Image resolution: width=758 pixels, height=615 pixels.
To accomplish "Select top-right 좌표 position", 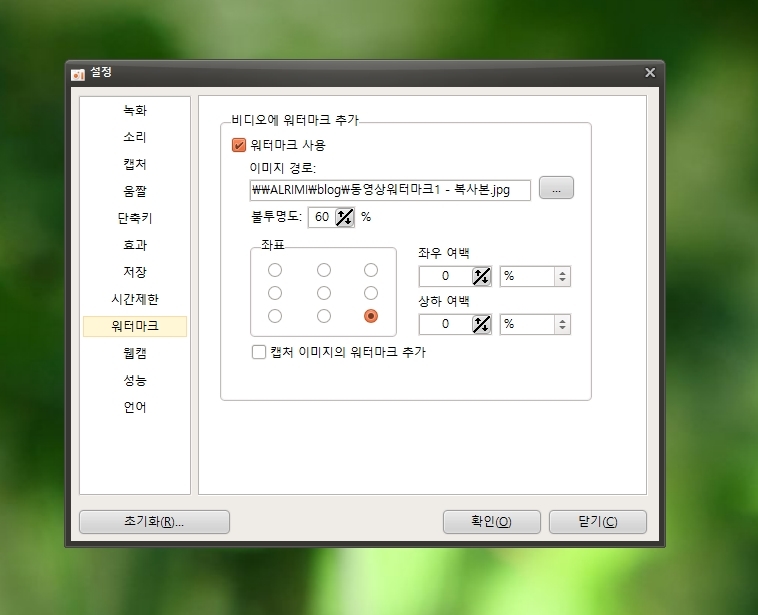I will (x=371, y=270).
